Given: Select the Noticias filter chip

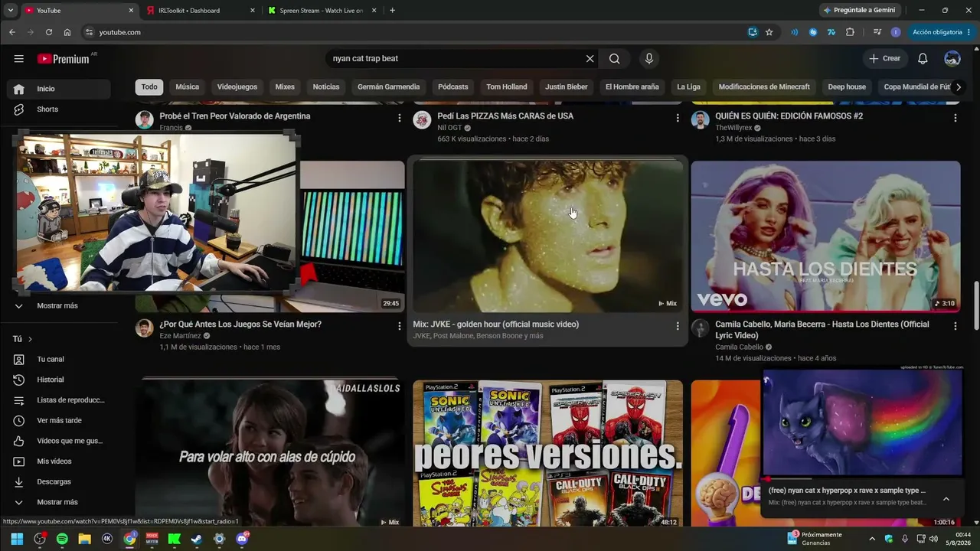Looking at the screenshot, I should coord(326,87).
